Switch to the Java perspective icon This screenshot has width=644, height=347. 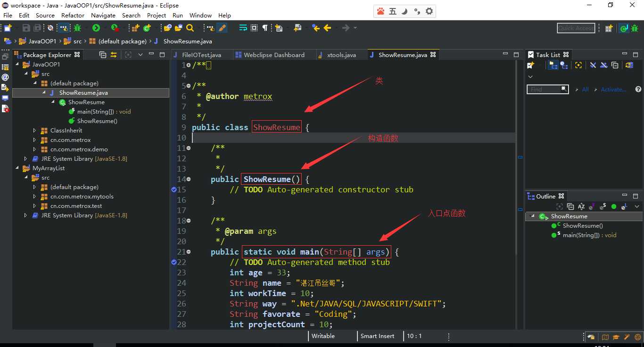point(623,28)
